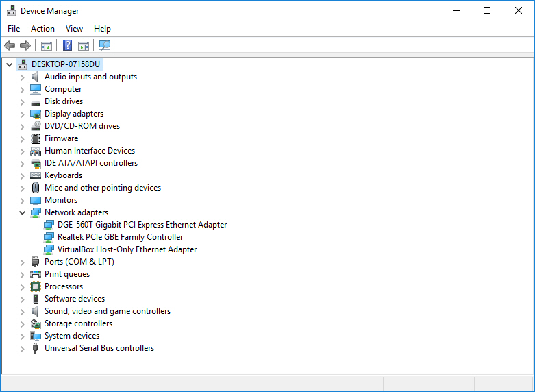Click the Network adapters category icon
Viewport: 535px width, 392px height.
36,212
